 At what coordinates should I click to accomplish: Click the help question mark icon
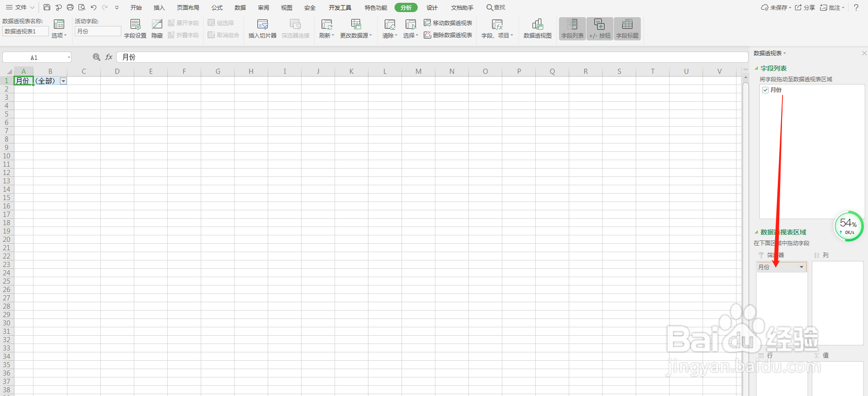856,7
